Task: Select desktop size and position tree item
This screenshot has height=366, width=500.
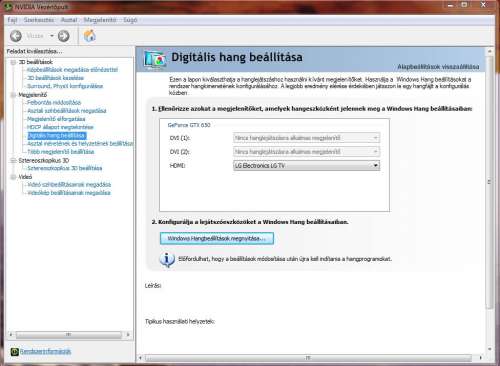Action: pos(80,143)
